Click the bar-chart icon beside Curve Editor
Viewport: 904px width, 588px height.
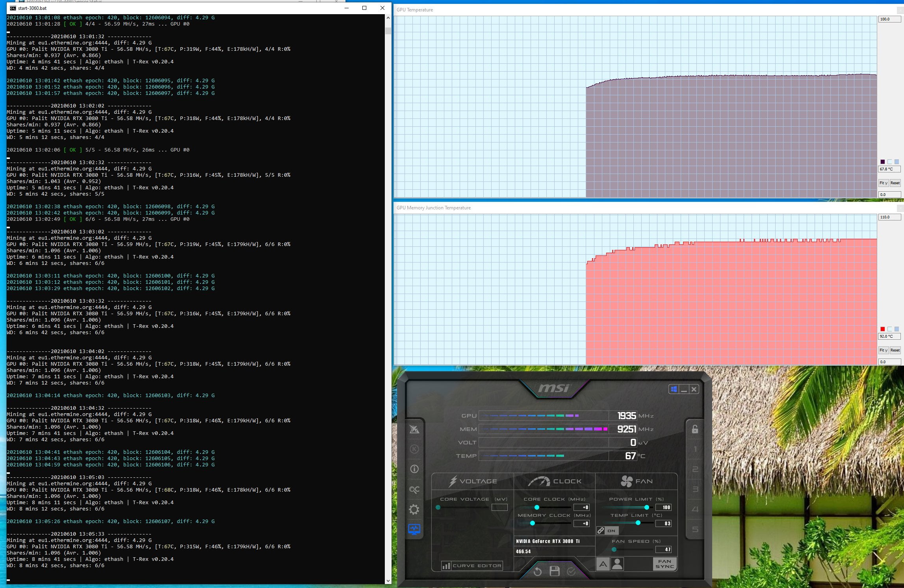tap(446, 566)
